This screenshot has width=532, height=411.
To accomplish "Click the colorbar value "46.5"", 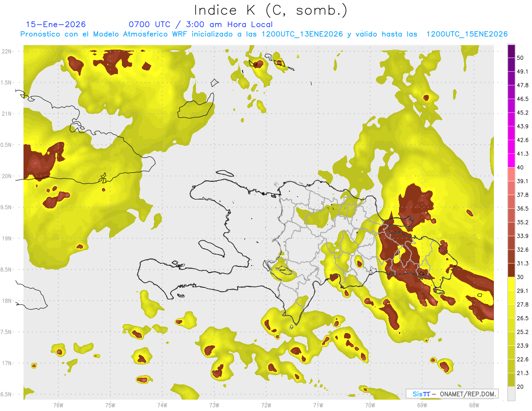I will tap(523, 99).
